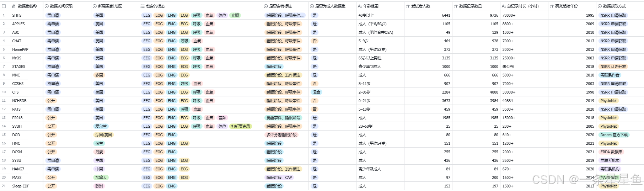This screenshot has width=644, height=191.
Task: Click the 需联系作者 tag for MNC
Action: (610, 75)
